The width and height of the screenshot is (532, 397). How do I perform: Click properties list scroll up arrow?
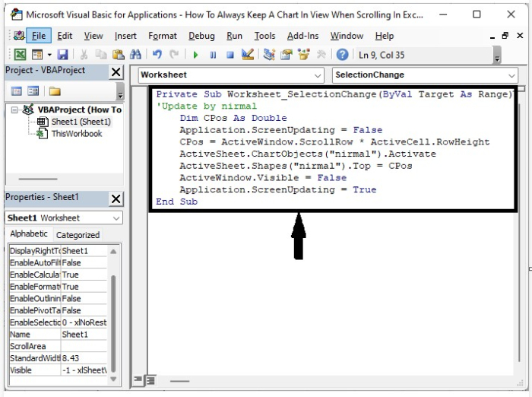point(113,251)
